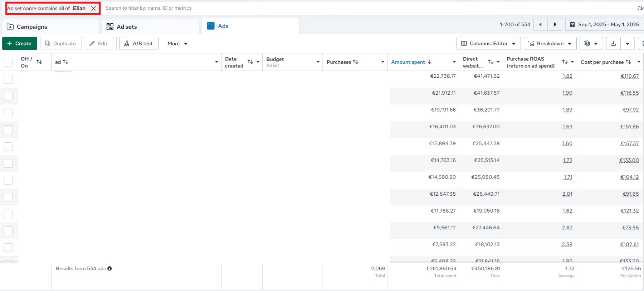Sort by Date created column
This screenshot has height=291, width=644.
(x=250, y=62)
